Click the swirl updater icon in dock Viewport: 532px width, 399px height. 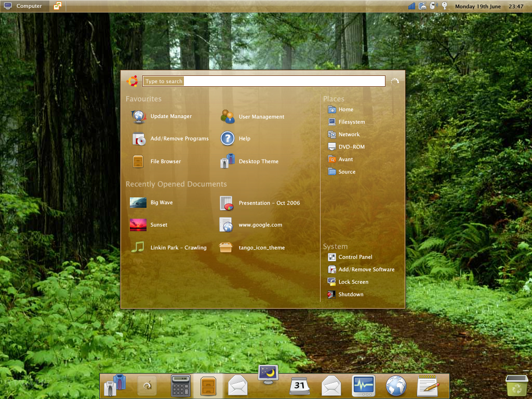coord(147,386)
